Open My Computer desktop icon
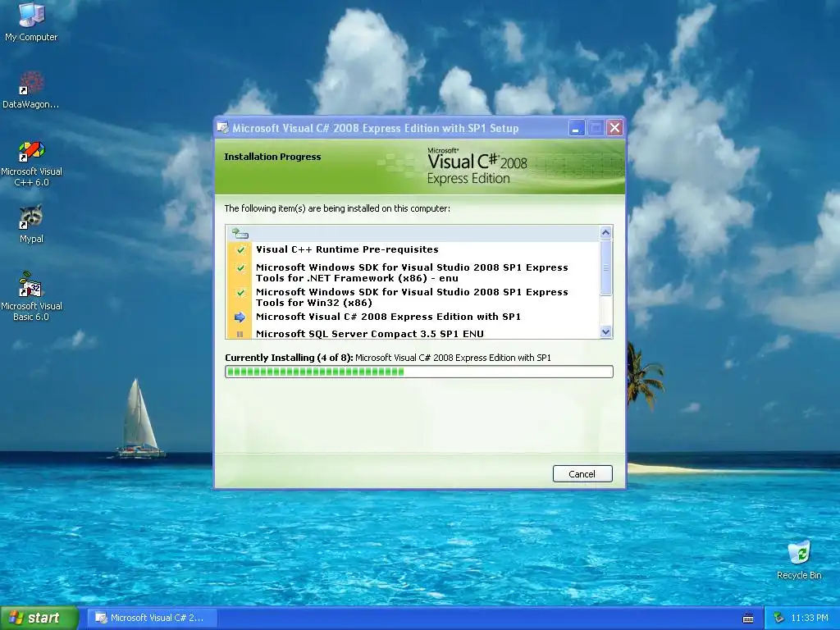Screen dimensions: 840x630 [31, 21]
